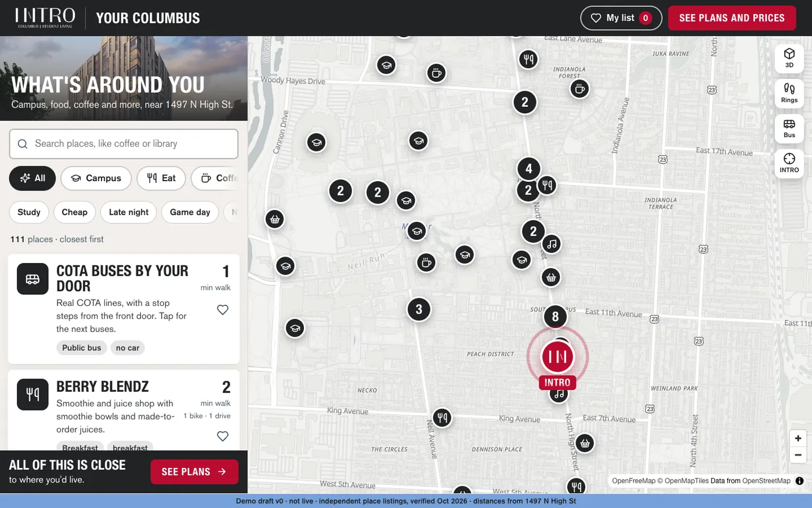Enable the Game day filter chip

(190, 212)
